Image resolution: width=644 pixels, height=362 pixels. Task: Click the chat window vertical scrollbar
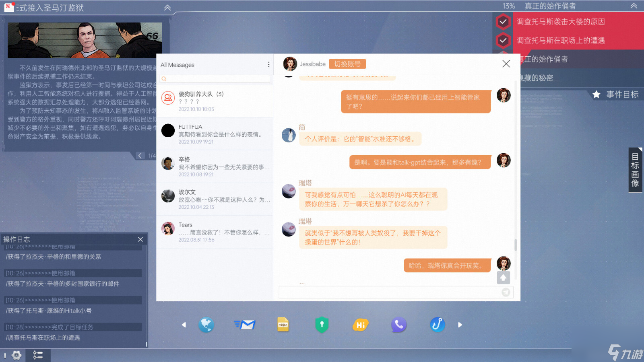(x=516, y=245)
